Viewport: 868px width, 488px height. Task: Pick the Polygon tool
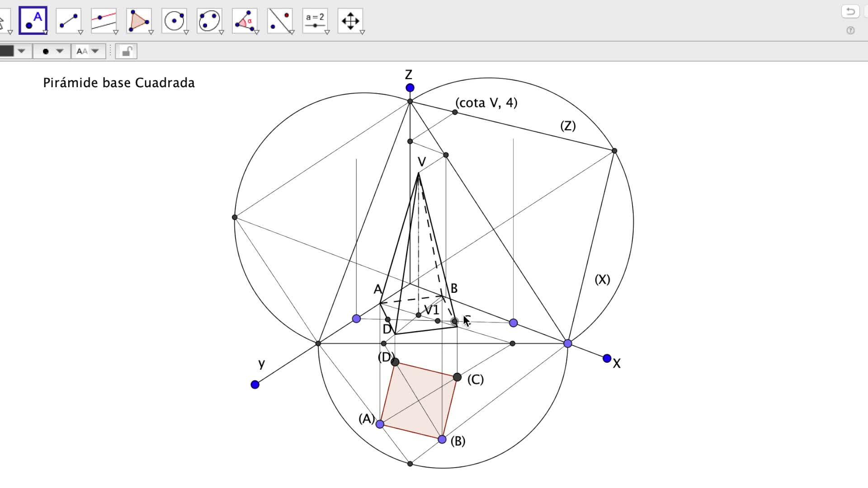(139, 20)
